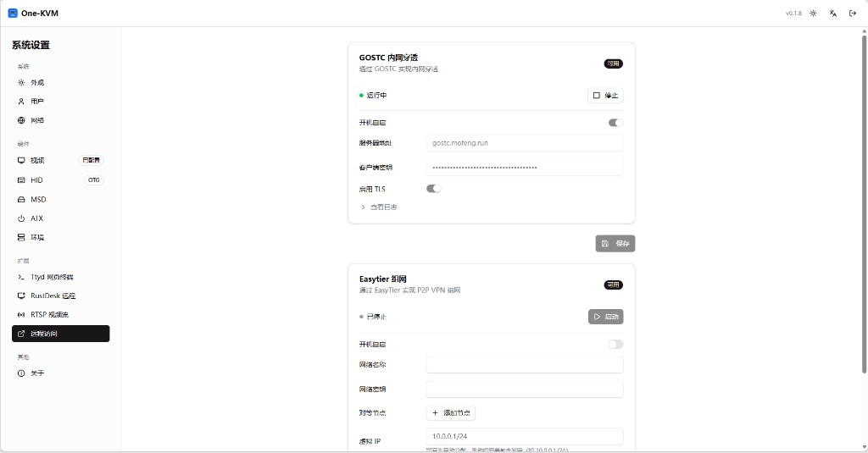Screen dimensions: 868x453
Task: Click the 添加节点 add node button
Action: click(450, 413)
